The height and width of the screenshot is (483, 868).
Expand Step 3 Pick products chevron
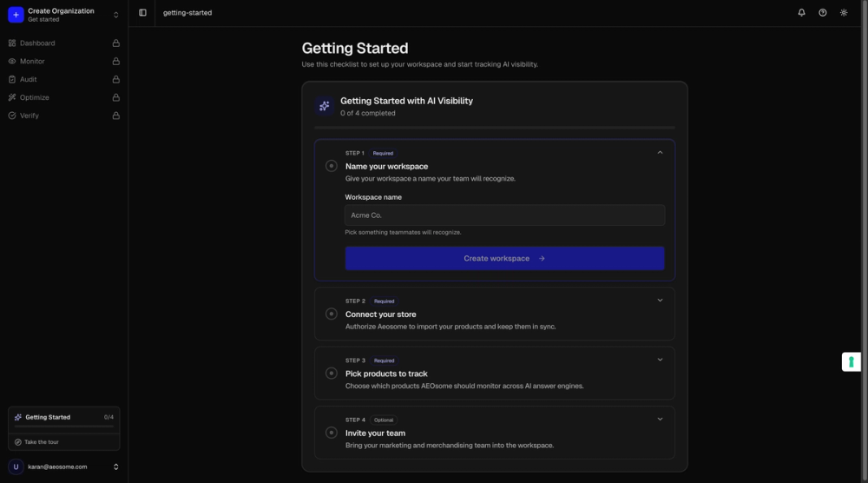pyautogui.click(x=660, y=360)
